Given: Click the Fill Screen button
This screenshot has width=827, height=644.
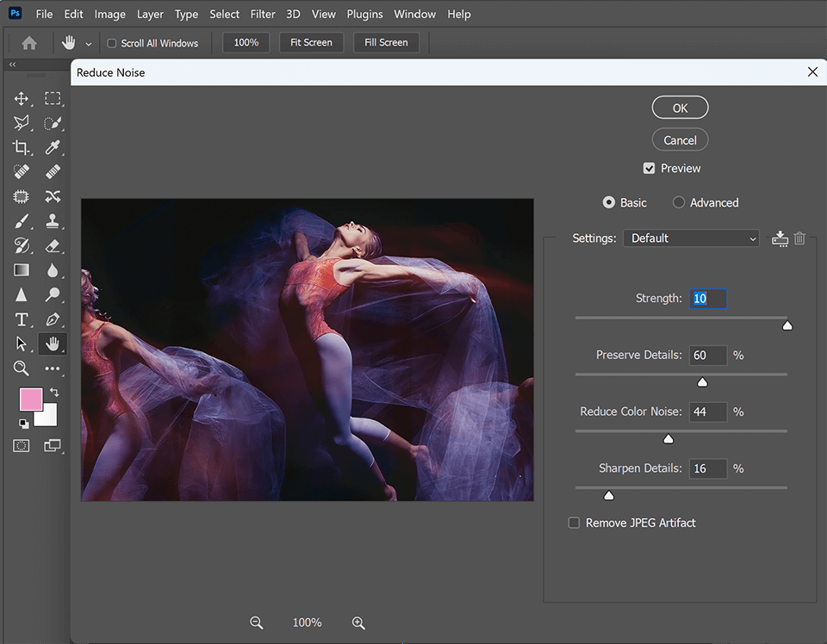Looking at the screenshot, I should 386,43.
